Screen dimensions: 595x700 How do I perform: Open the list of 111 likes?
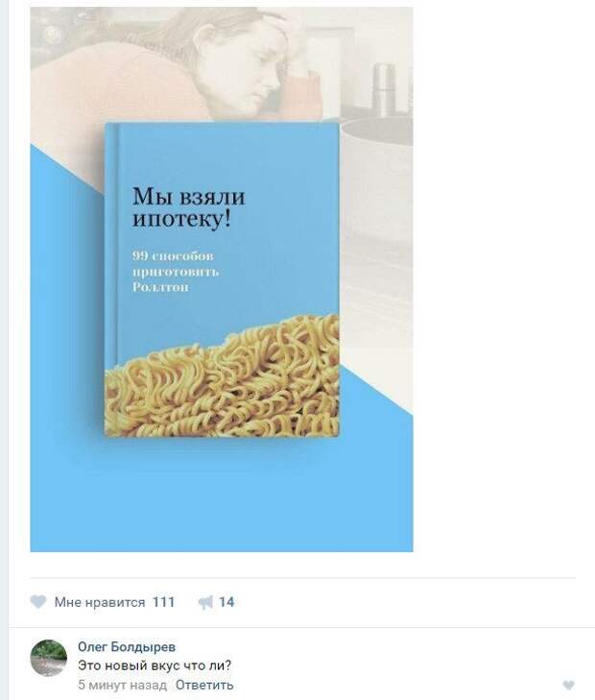[163, 602]
